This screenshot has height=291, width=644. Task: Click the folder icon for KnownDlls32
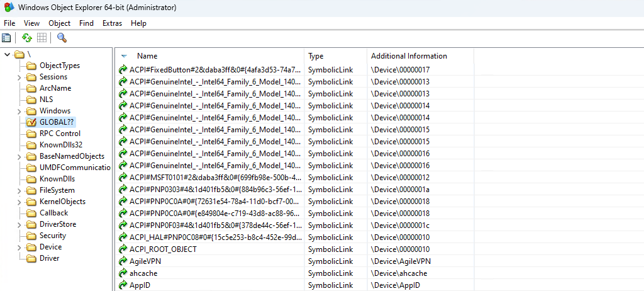[31, 145]
